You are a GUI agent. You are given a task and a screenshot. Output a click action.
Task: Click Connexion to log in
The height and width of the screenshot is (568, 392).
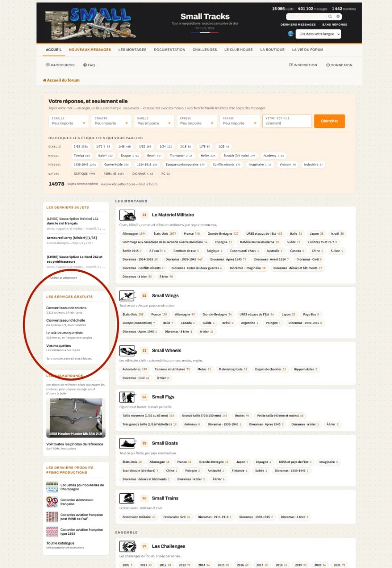coord(339,65)
